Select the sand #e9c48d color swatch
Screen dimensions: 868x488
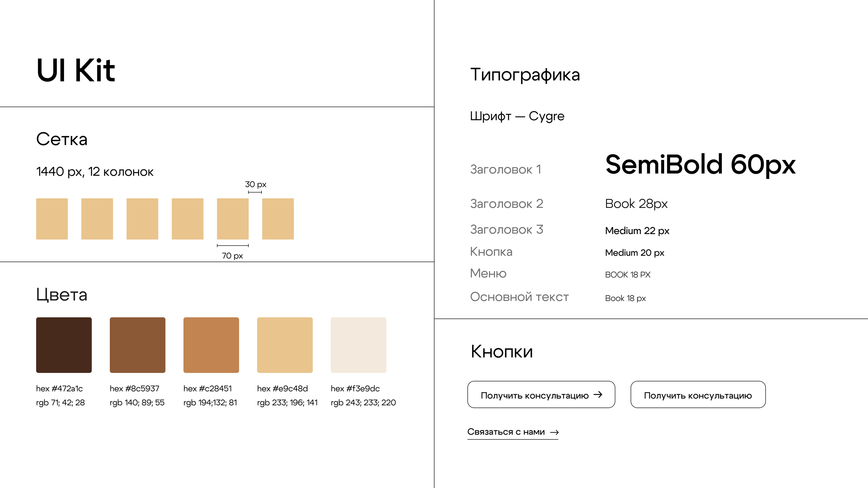coord(285,345)
